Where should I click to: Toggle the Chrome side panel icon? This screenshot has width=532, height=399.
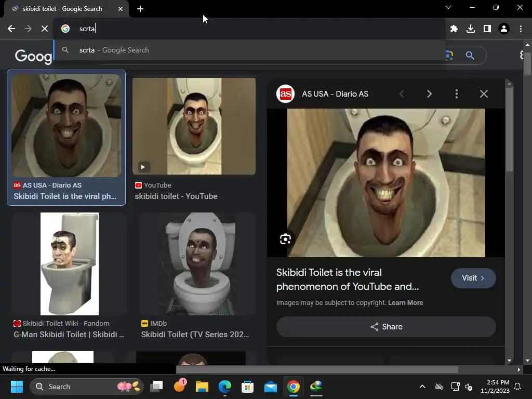(x=487, y=29)
